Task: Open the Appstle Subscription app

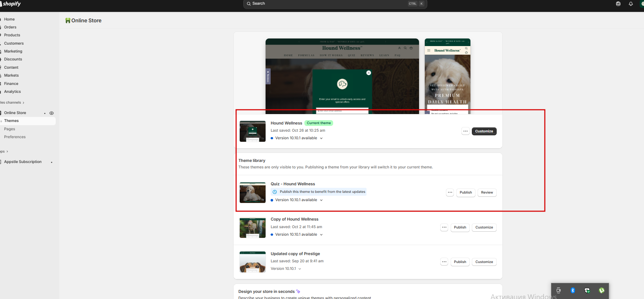Action: [x=23, y=162]
